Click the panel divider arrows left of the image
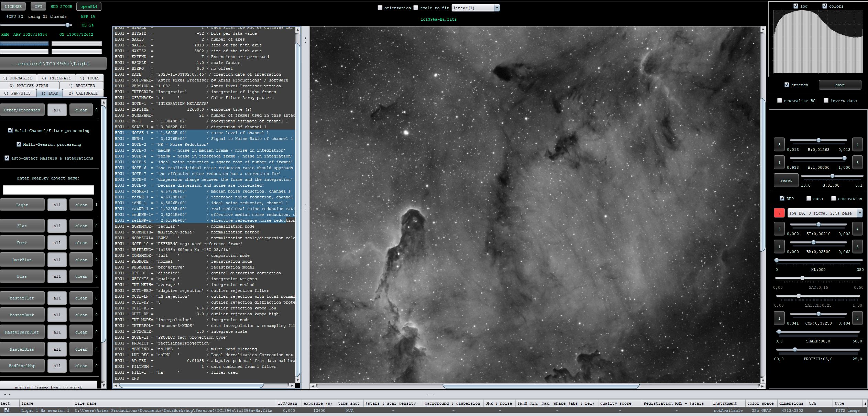This screenshot has height=416, width=868. tap(305, 41)
